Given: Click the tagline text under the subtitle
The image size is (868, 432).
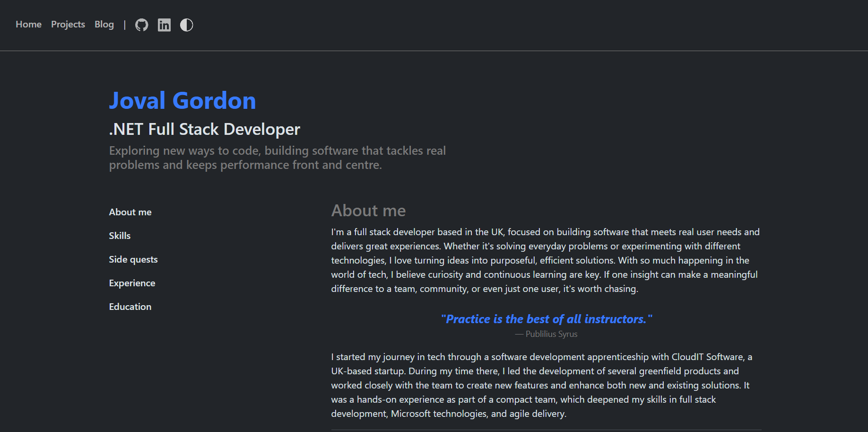Looking at the screenshot, I should 278,158.
